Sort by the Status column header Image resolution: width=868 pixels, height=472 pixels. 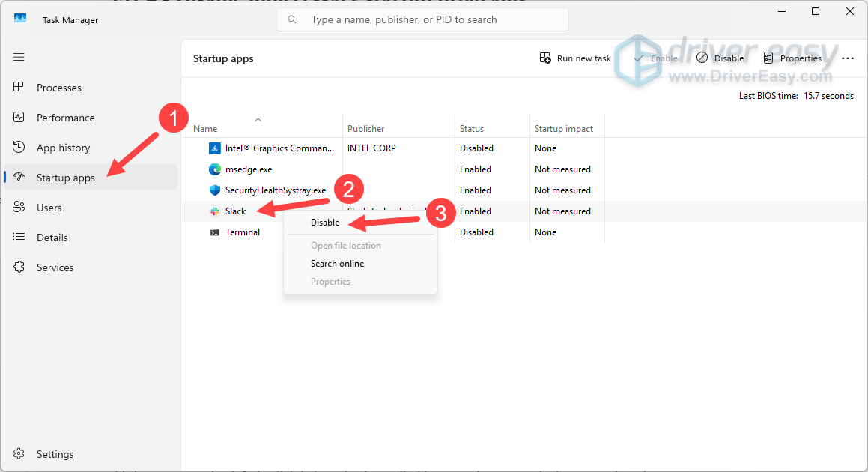coord(472,129)
